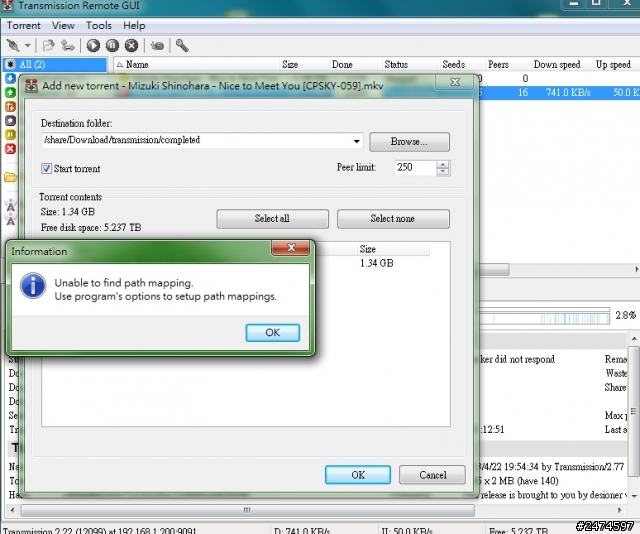Click OK in Add new torrent dialog

click(358, 475)
